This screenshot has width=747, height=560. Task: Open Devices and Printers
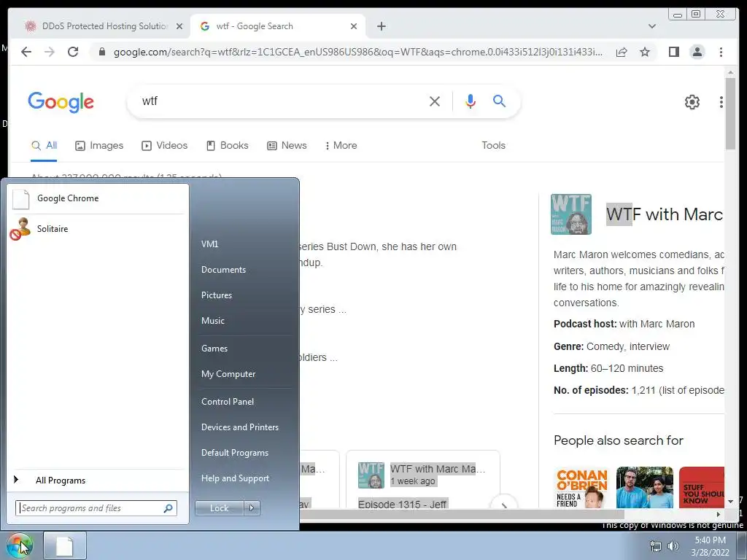pos(239,427)
